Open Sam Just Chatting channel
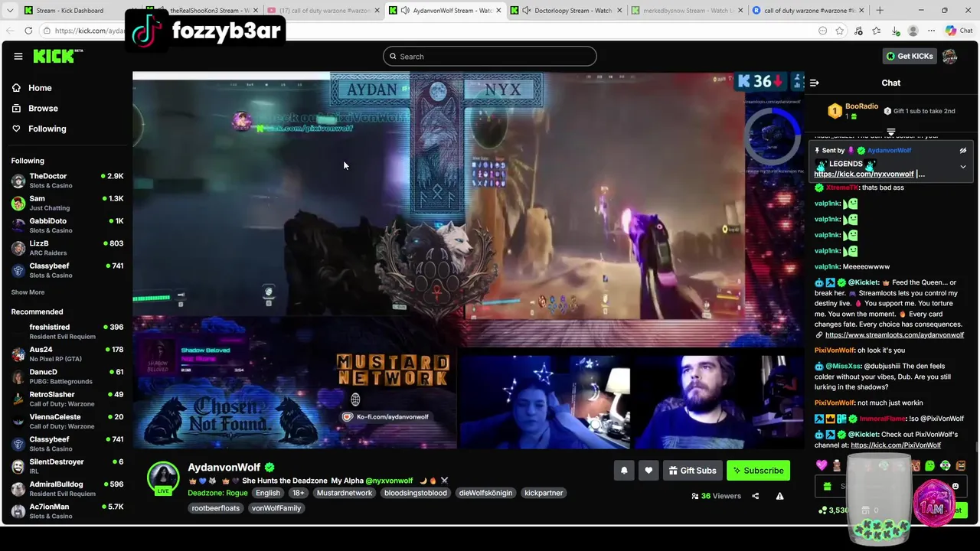 click(67, 203)
